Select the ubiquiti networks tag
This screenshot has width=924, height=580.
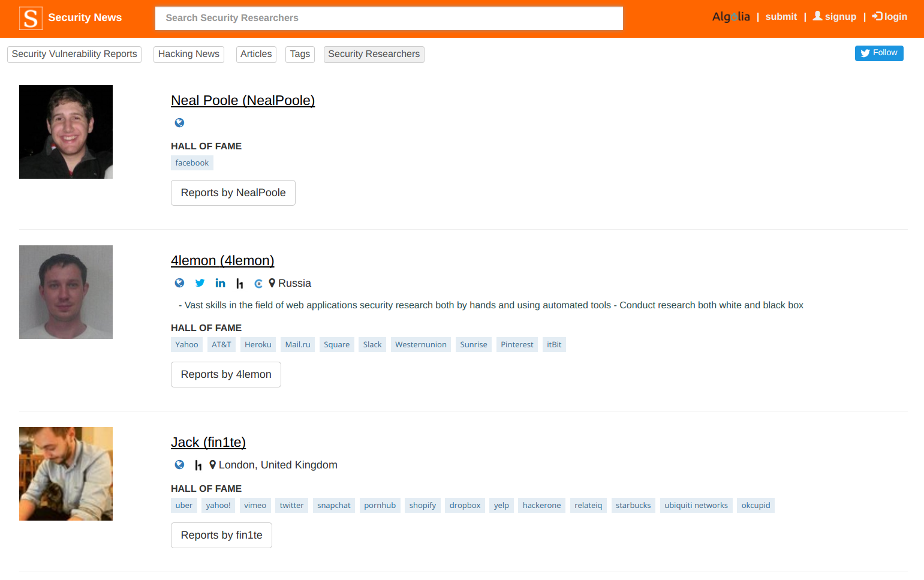point(696,506)
